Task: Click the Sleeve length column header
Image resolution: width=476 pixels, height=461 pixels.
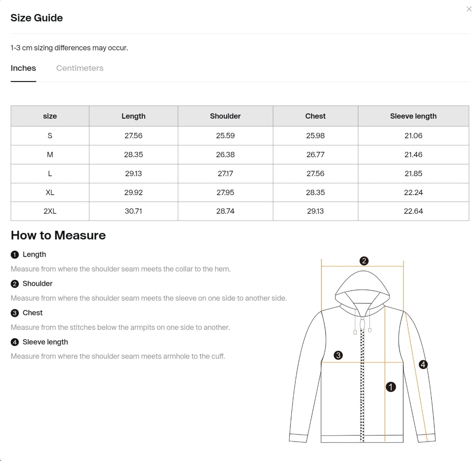Action: (413, 116)
